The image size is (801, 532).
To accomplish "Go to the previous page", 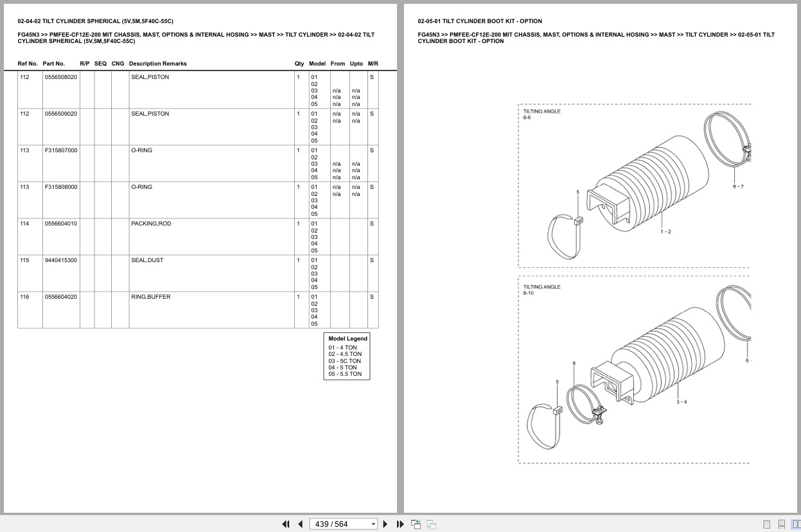I will coord(300,524).
